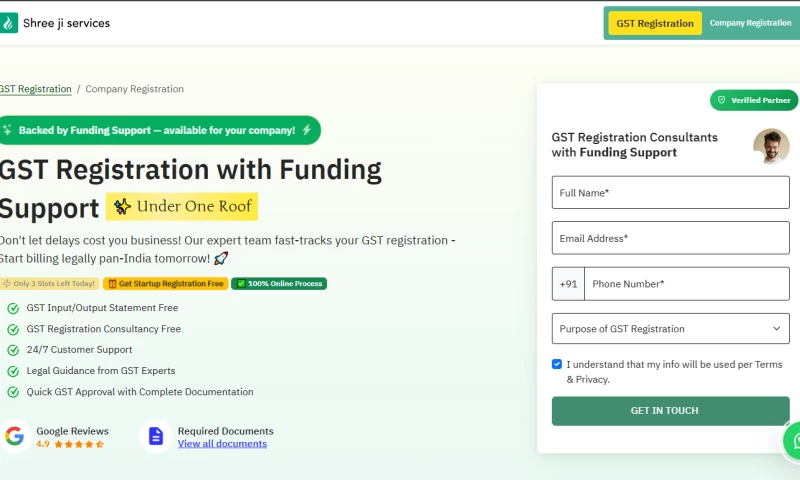The width and height of the screenshot is (800, 480).
Task: Click the WhatsApp chat icon
Action: tap(794, 439)
